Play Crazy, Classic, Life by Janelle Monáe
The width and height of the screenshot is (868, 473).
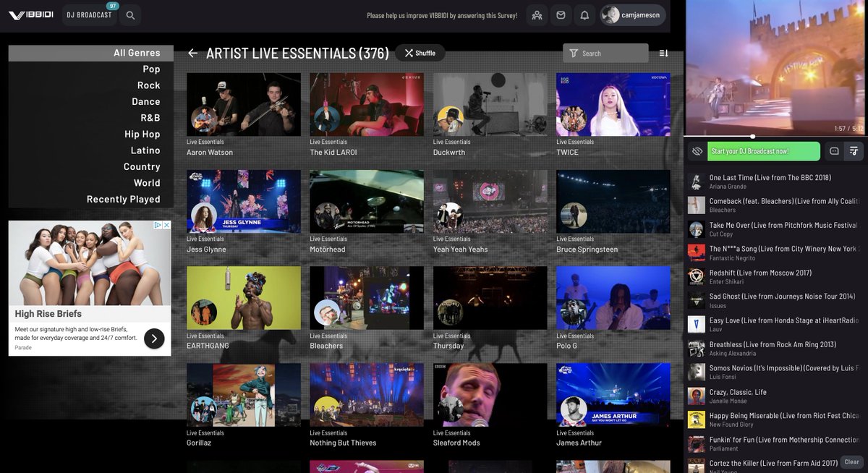tap(775, 396)
